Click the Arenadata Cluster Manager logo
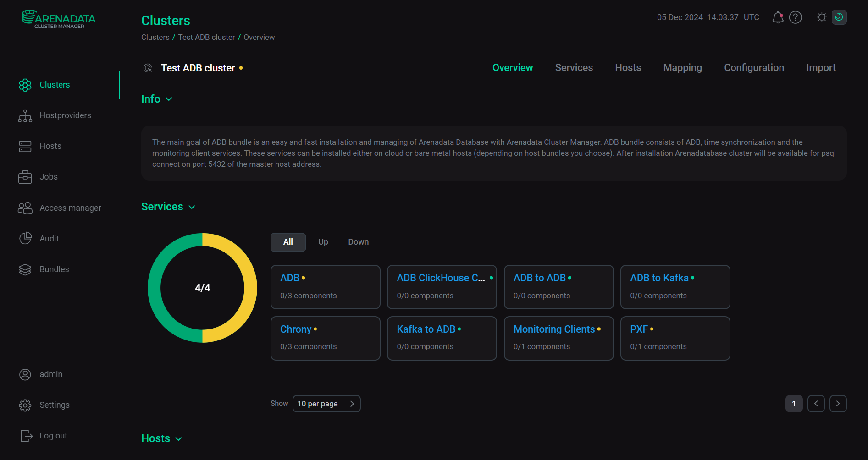Viewport: 868px width, 460px height. pyautogui.click(x=59, y=19)
